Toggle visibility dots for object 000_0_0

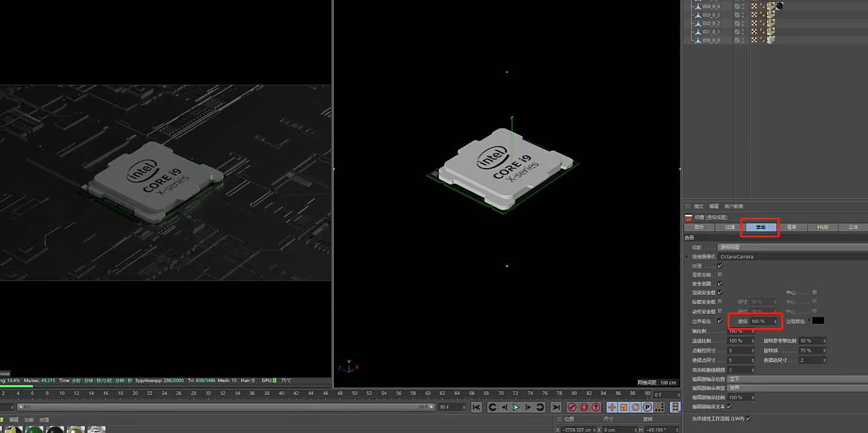click(744, 40)
